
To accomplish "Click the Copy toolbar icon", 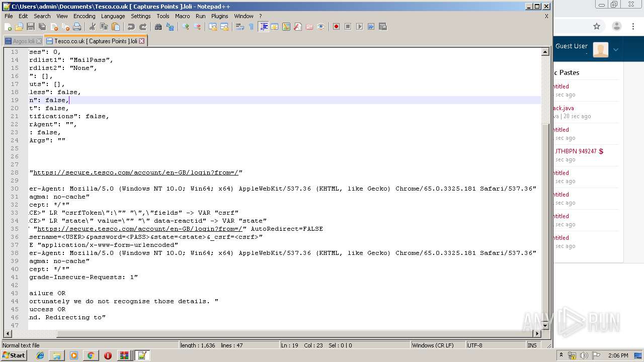I will click(104, 27).
